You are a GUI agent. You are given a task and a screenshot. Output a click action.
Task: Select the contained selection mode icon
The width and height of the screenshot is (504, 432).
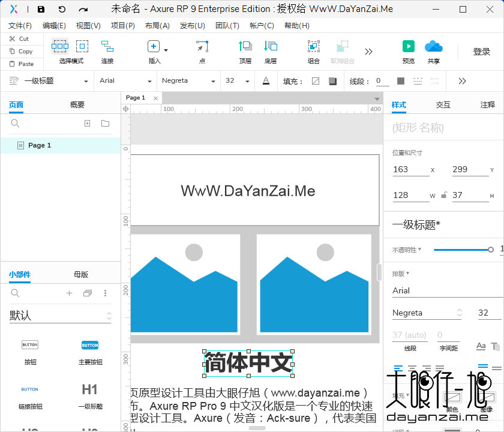(x=82, y=46)
